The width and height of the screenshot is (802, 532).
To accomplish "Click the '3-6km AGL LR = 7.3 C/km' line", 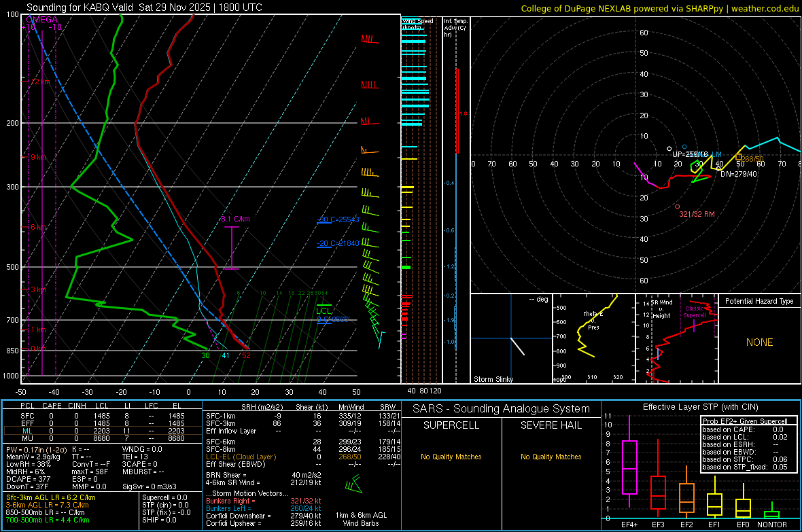I will pos(47,505).
